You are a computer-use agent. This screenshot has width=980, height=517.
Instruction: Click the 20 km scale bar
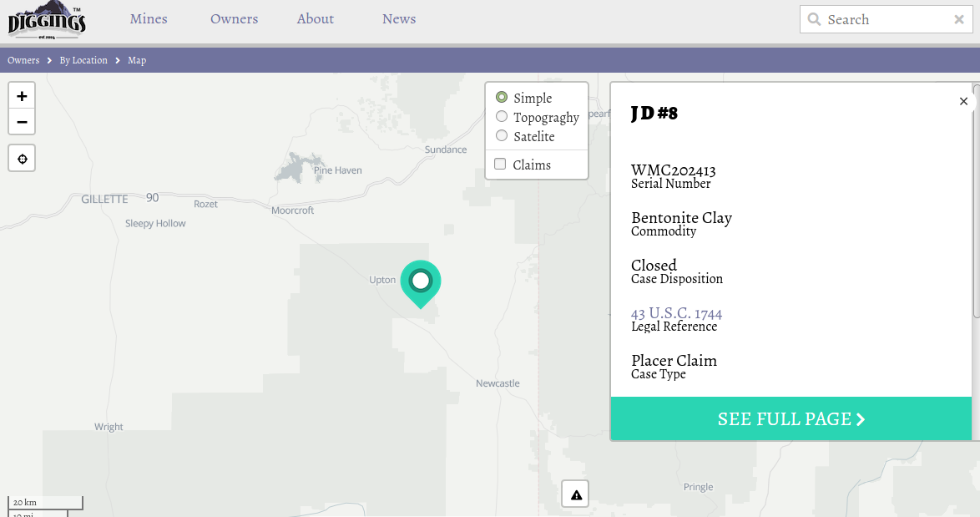point(45,503)
